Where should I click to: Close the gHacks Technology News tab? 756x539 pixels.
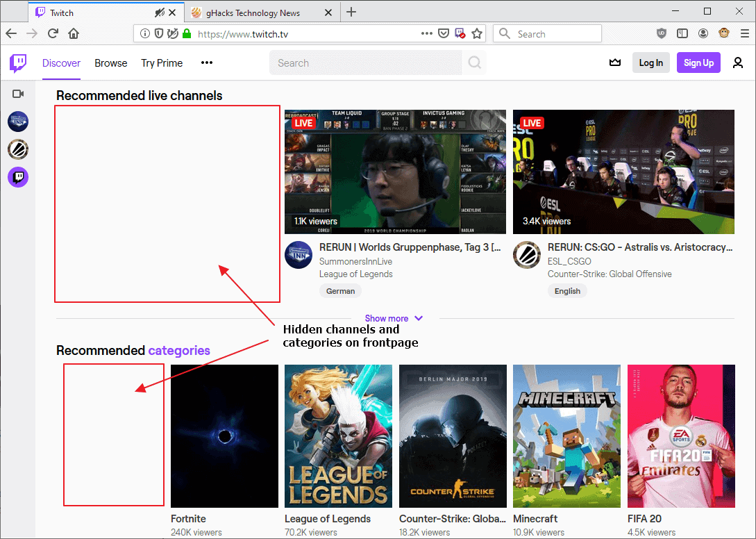point(328,13)
